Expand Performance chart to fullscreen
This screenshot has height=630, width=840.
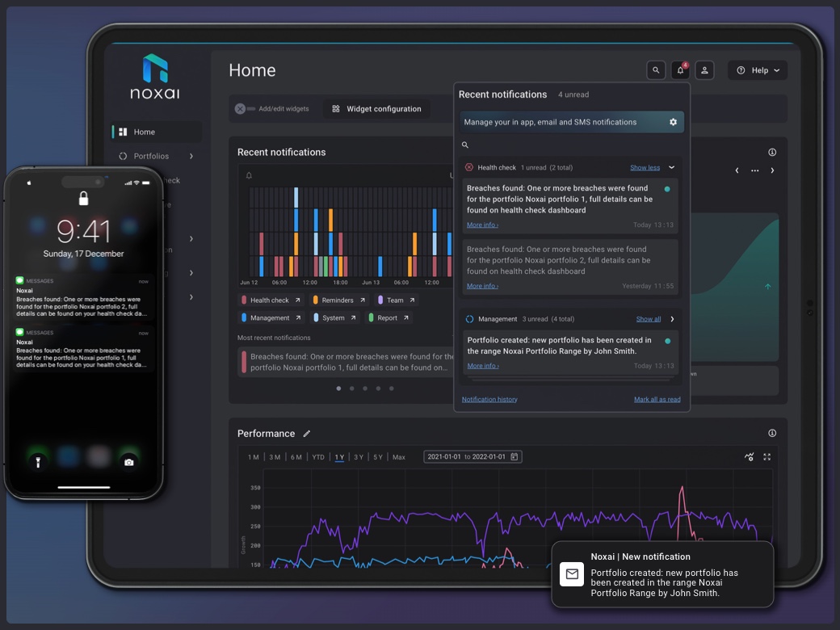coord(766,457)
